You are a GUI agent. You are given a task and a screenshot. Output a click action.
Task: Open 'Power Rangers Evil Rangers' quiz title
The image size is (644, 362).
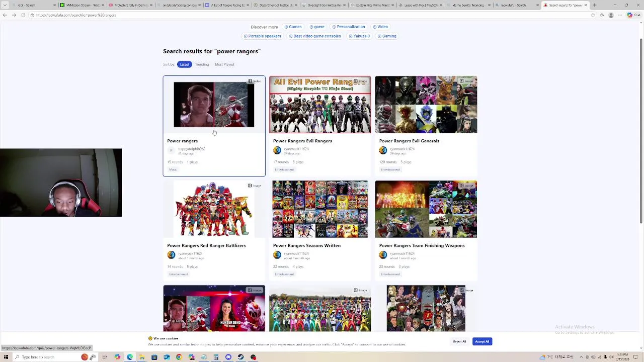pyautogui.click(x=302, y=141)
